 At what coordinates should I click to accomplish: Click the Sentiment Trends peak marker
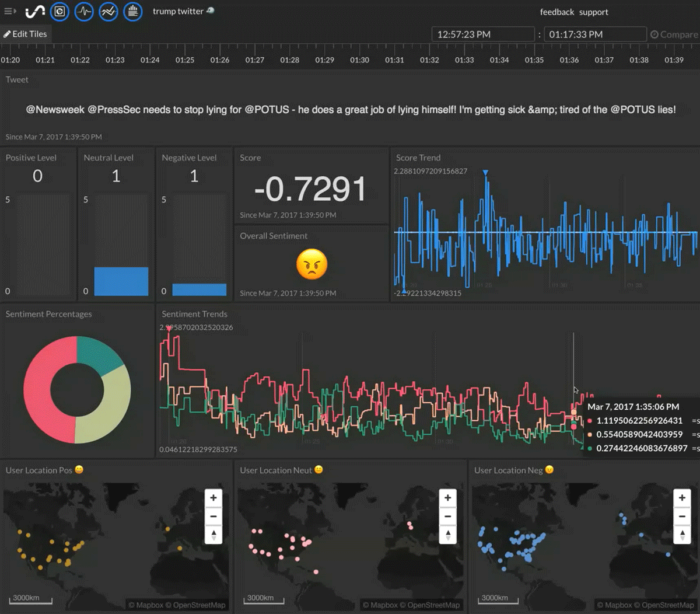click(x=169, y=329)
